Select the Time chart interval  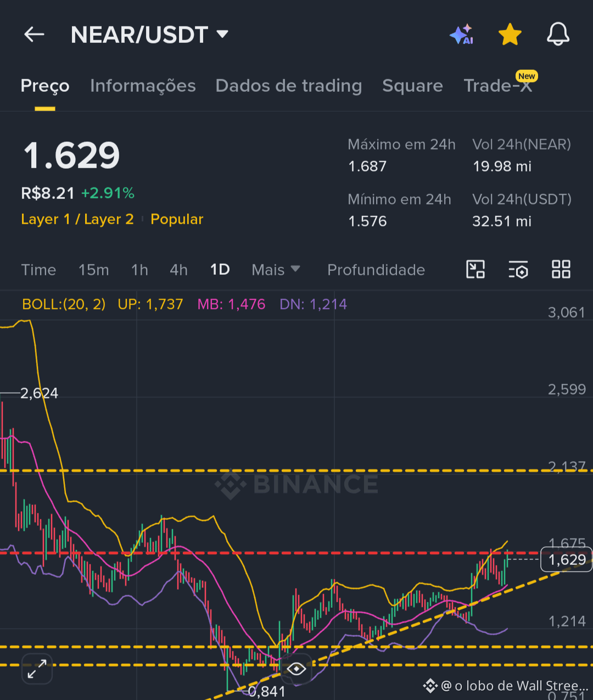pos(38,270)
